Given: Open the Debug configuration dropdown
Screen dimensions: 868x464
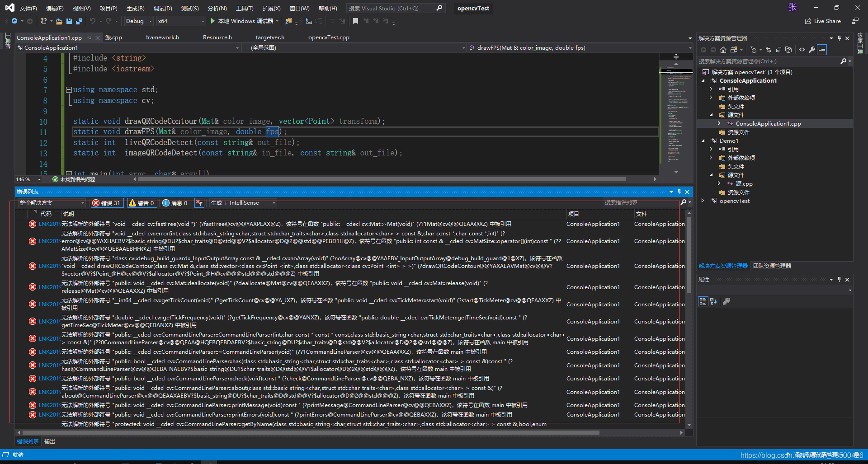Looking at the screenshot, I should click(x=138, y=21).
